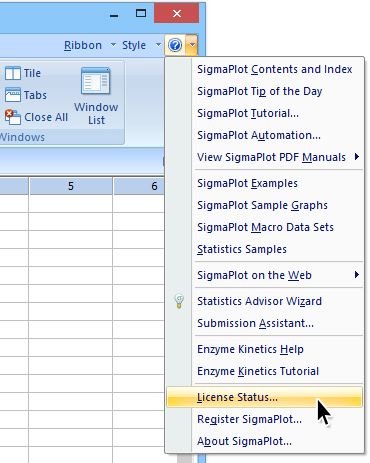Click the Tabs windows icon
The width and height of the screenshot is (370, 463).
pos(13,95)
